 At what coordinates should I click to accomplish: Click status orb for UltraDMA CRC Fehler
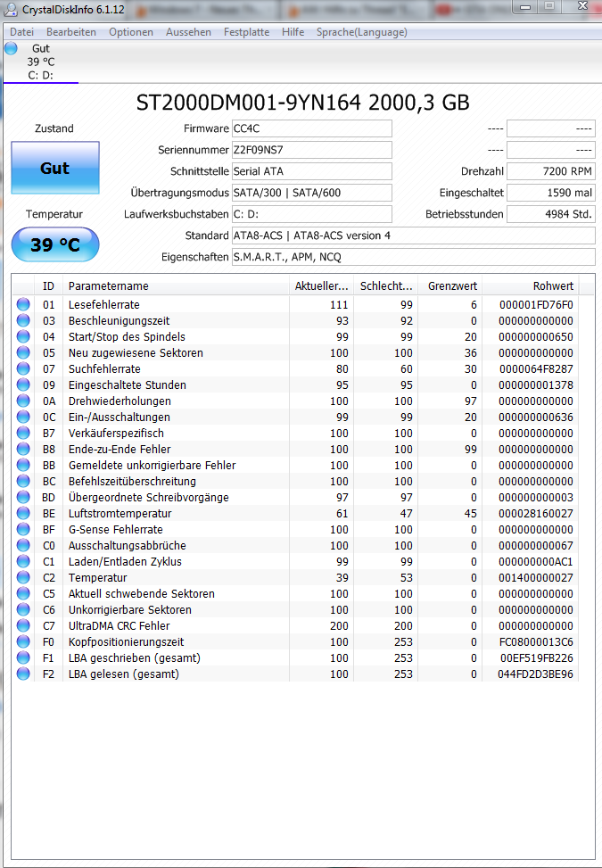23,625
